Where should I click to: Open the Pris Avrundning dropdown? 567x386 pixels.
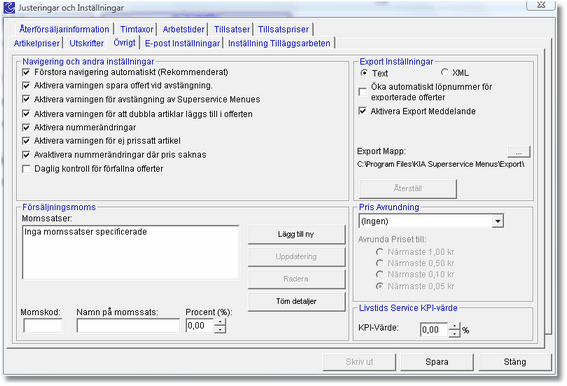pos(498,221)
